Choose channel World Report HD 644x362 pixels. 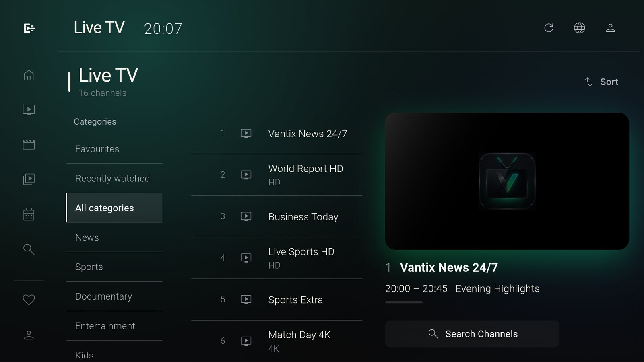point(277,175)
